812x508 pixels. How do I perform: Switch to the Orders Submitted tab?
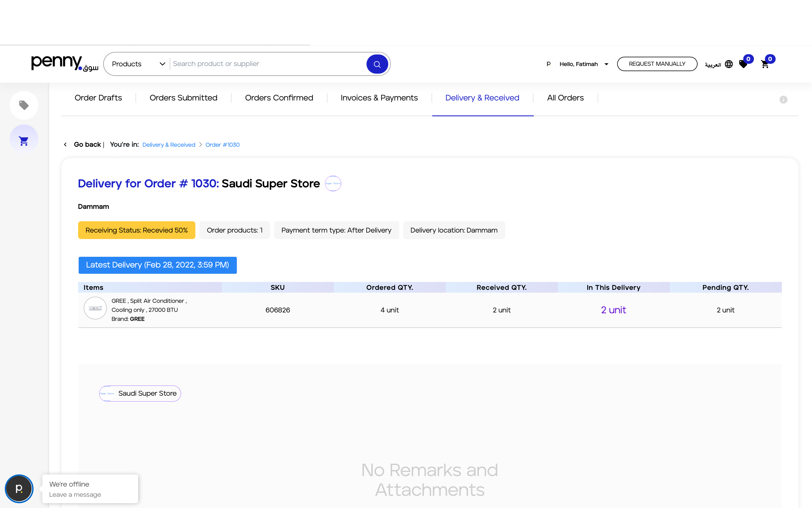point(184,98)
